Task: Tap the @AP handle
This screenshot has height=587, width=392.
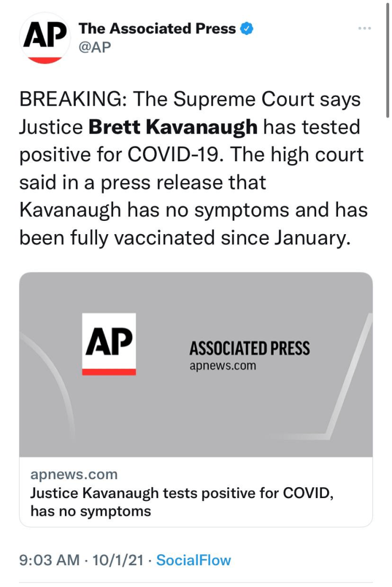Action: tap(94, 47)
